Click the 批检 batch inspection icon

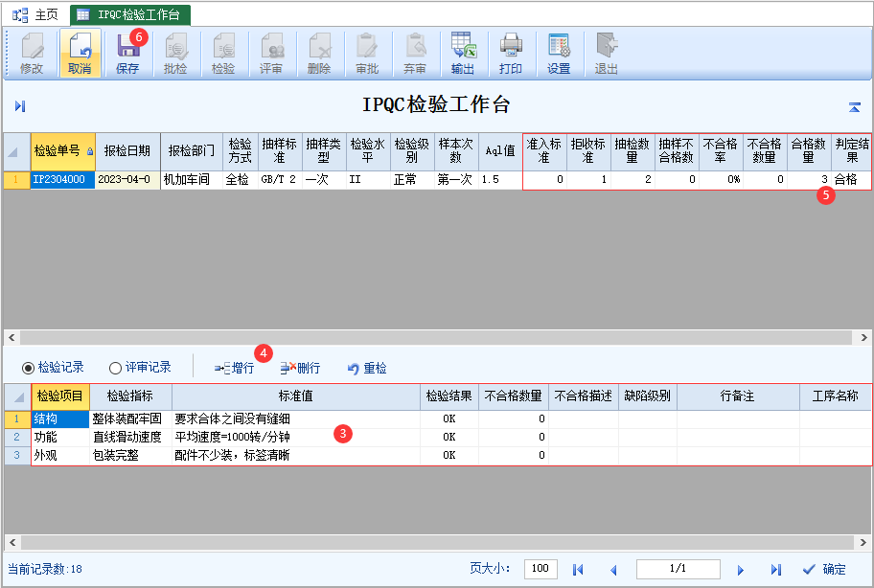(175, 54)
